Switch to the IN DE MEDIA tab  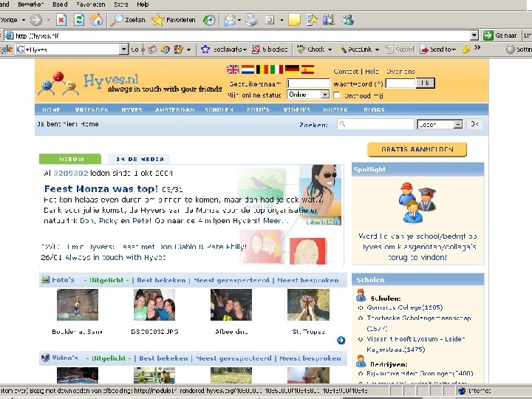point(139,159)
